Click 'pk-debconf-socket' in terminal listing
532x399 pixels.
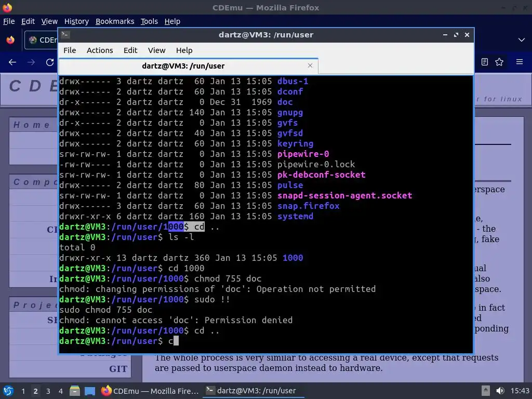click(321, 175)
